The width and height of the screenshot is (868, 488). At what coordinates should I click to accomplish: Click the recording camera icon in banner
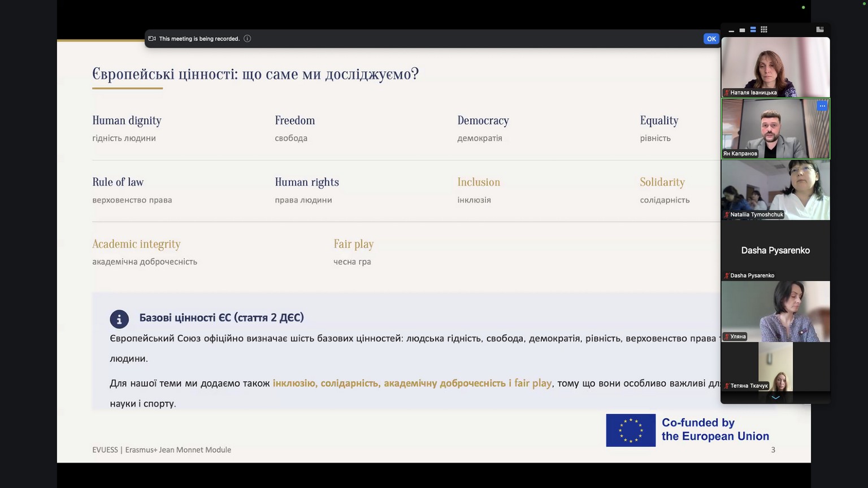(x=152, y=39)
